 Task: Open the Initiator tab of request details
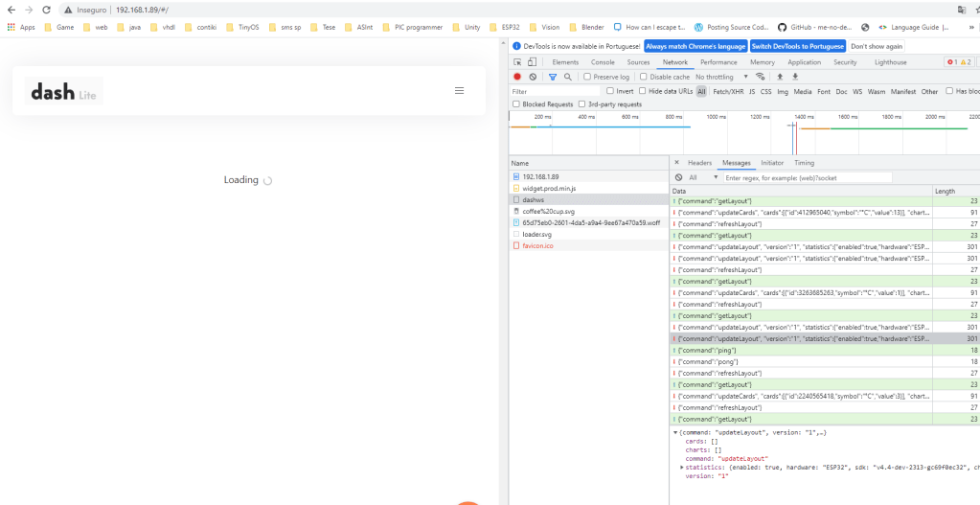click(x=772, y=163)
